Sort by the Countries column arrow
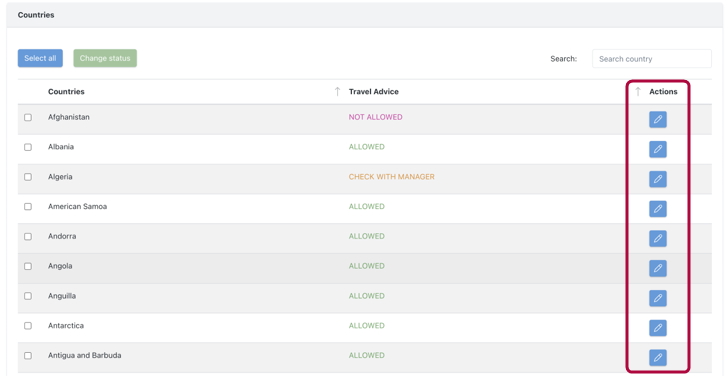 [338, 91]
